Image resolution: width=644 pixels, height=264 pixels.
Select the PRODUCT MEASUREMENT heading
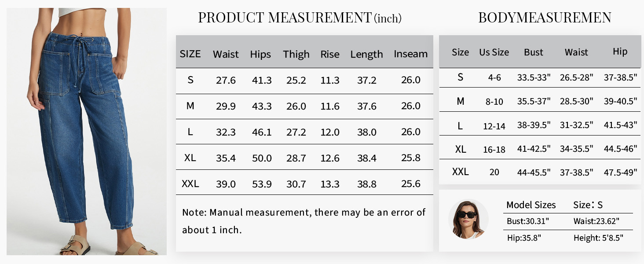click(300, 18)
